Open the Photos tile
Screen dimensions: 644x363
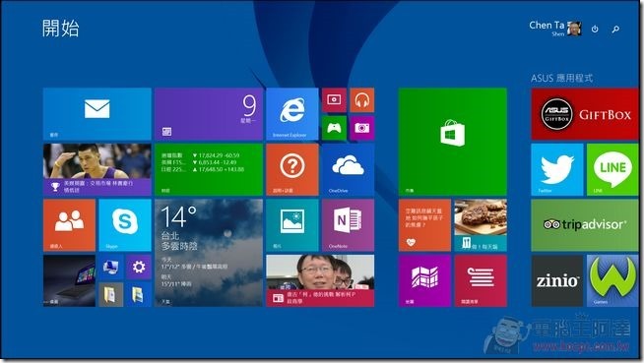[292, 225]
